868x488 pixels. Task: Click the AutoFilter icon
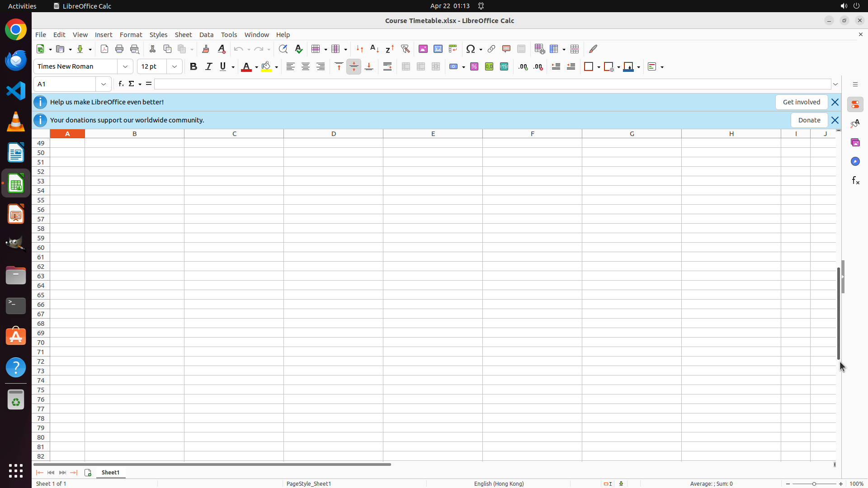[x=405, y=49]
